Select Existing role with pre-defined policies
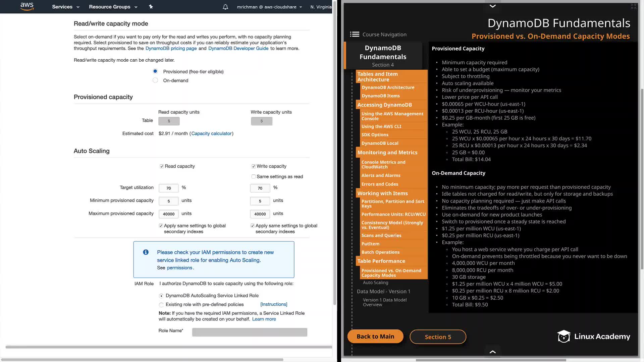This screenshot has height=362, width=644. click(161, 305)
